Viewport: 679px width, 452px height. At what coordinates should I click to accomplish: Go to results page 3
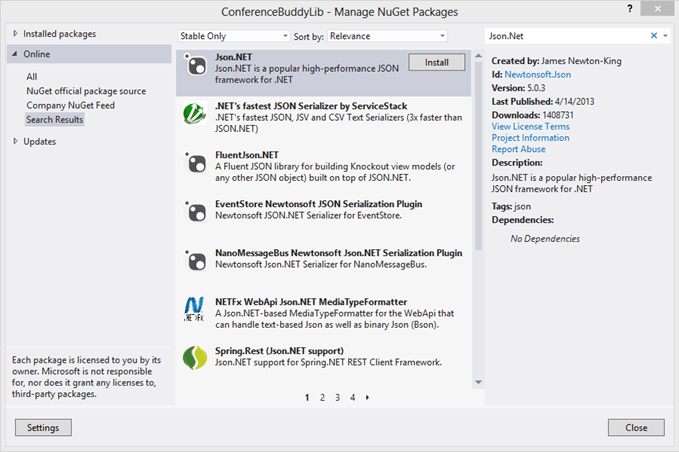tap(337, 397)
